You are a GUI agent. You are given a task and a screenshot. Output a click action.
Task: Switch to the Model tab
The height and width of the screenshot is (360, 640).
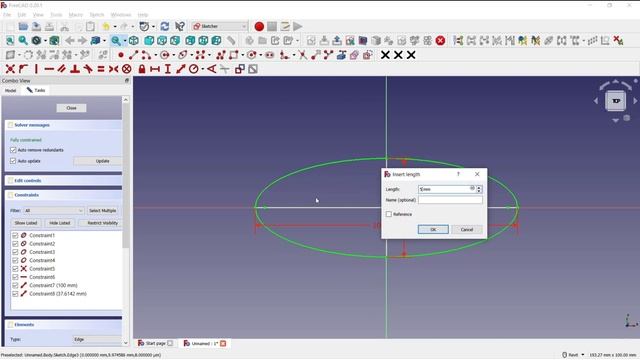pos(11,90)
